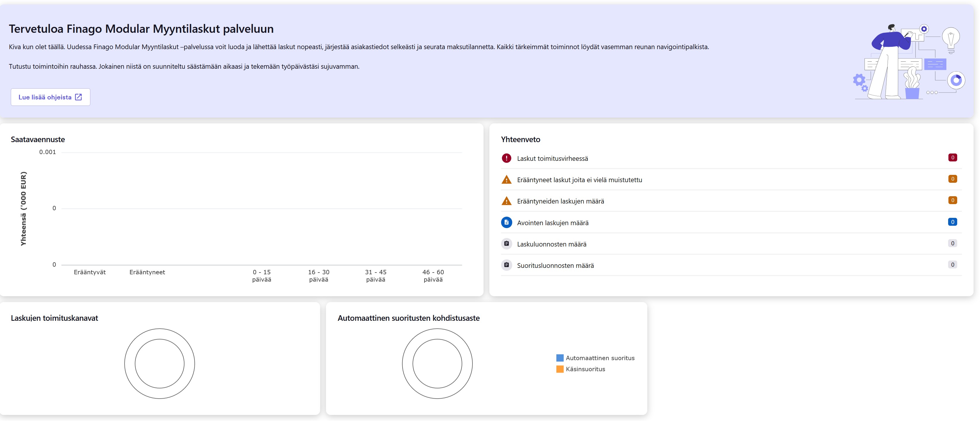Click orange Käsinsuoritus color swatch

(560, 369)
